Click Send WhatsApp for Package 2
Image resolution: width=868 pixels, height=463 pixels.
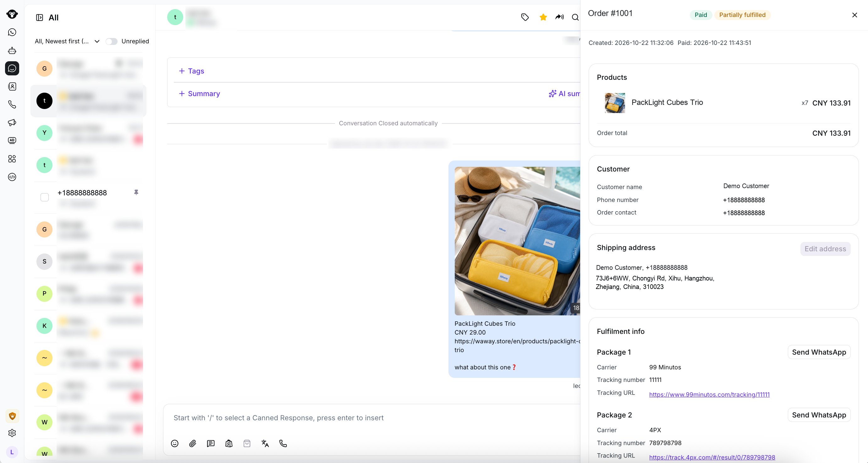[819, 415]
